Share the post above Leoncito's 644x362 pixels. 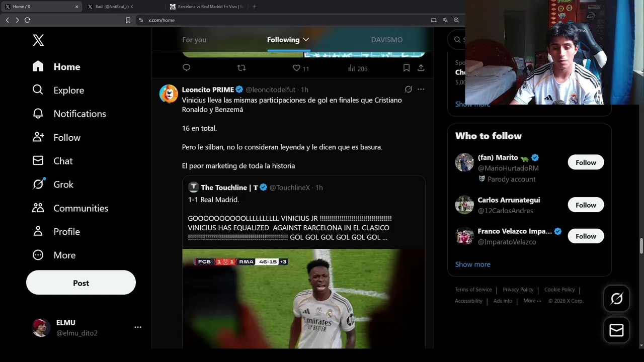[421, 68]
